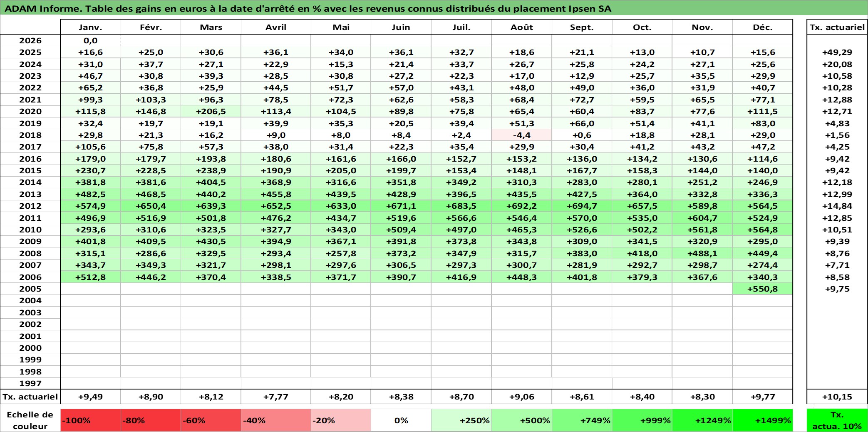Viewport: 868px width, 432px height.
Task: Click the Sept. column header
Action: click(582, 27)
